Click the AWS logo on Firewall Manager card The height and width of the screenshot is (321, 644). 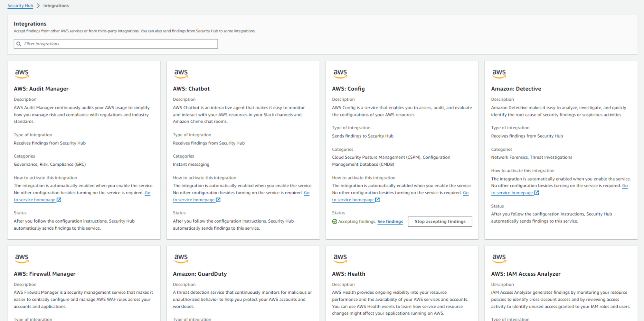point(22,259)
